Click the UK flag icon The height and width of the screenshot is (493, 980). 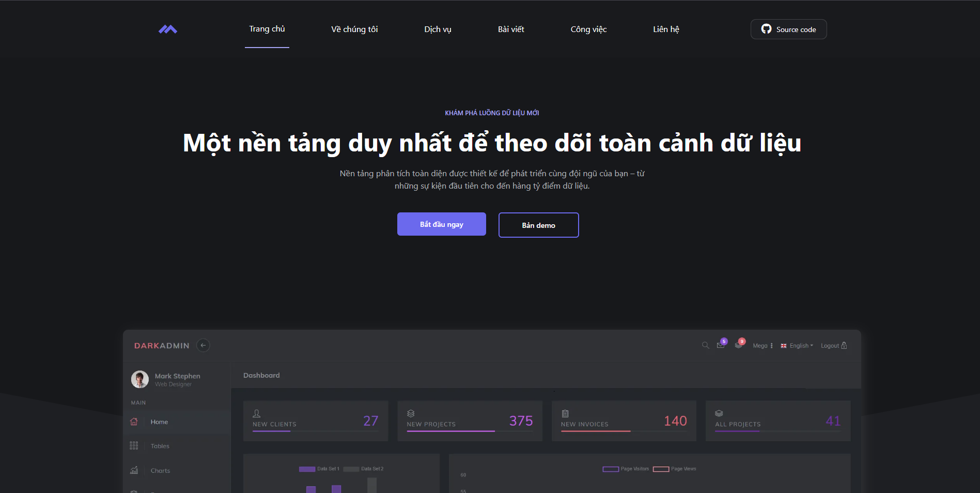click(x=784, y=346)
